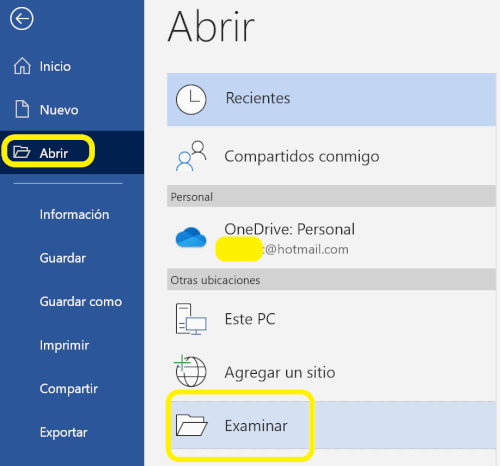Click the Agregar un sitio globe icon
This screenshot has width=500, height=466.
coord(190,371)
